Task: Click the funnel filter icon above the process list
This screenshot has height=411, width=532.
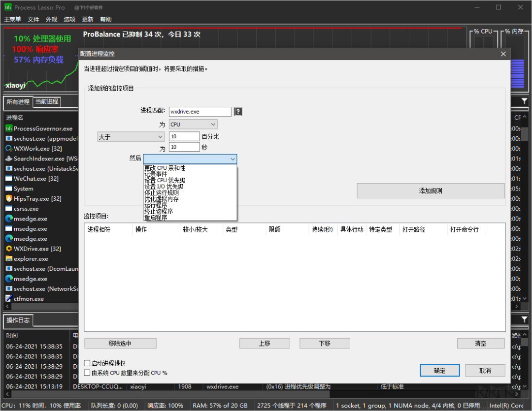Action: [x=524, y=100]
